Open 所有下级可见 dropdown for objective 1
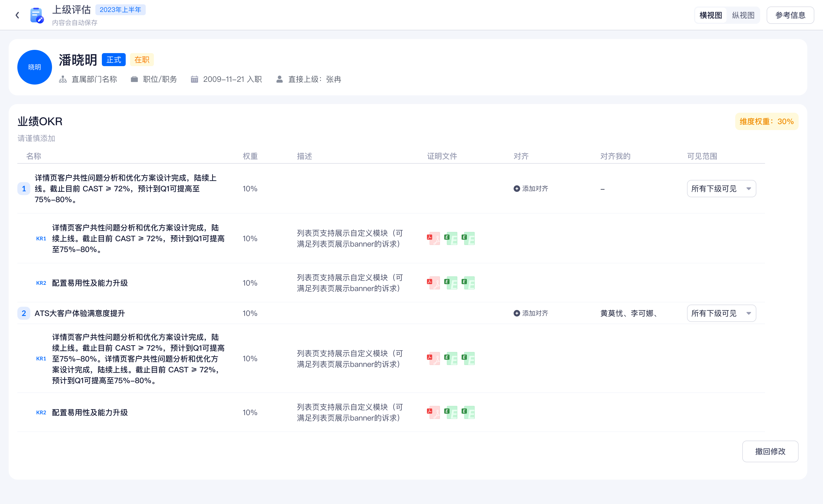This screenshot has height=504, width=823. (721, 189)
